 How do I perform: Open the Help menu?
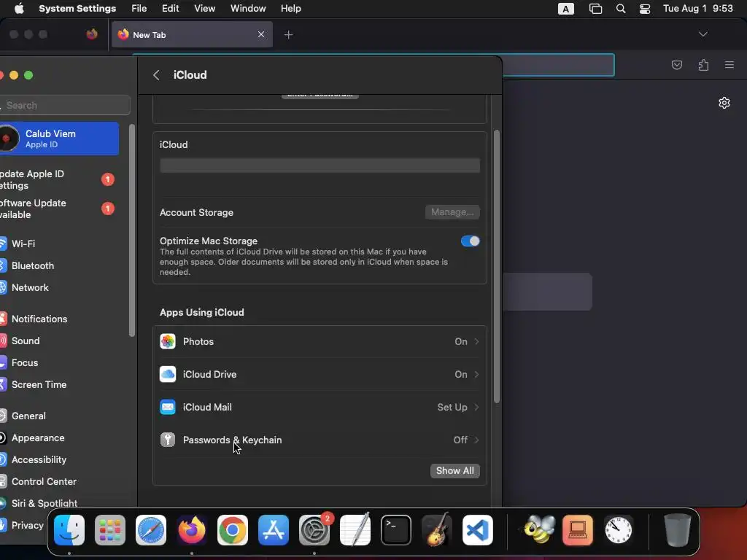click(290, 9)
